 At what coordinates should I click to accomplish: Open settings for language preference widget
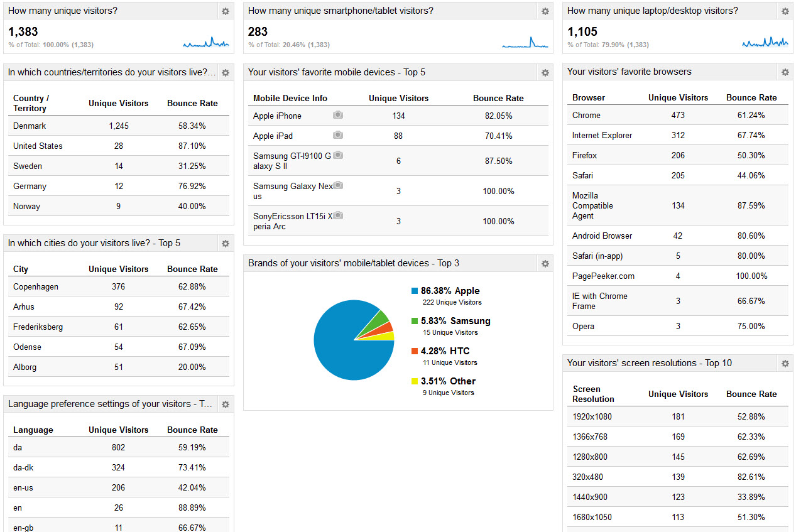click(225, 404)
